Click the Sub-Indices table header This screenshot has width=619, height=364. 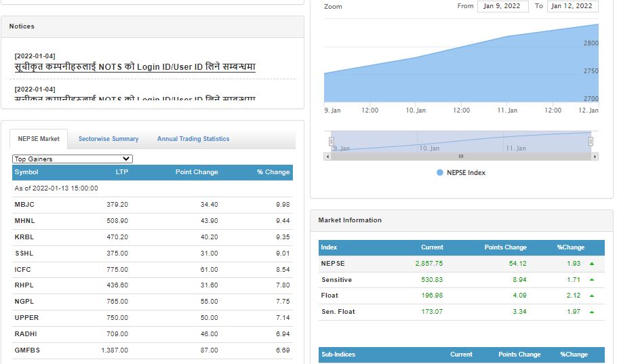click(338, 355)
